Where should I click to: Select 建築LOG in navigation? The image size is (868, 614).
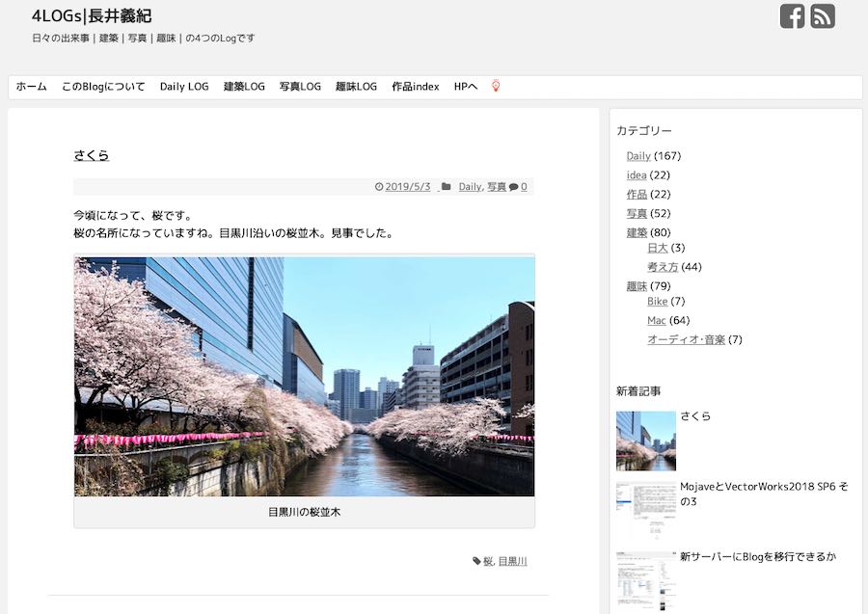click(x=244, y=87)
